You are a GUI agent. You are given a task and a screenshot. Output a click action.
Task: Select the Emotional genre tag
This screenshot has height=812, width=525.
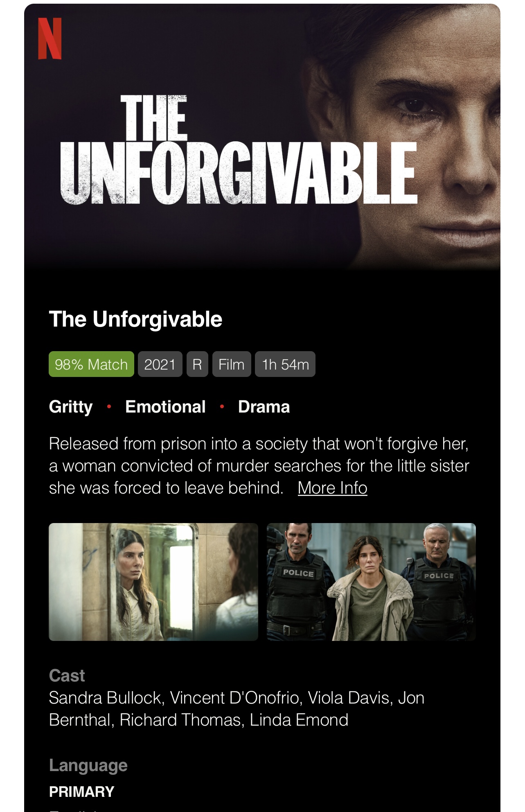[x=165, y=407]
